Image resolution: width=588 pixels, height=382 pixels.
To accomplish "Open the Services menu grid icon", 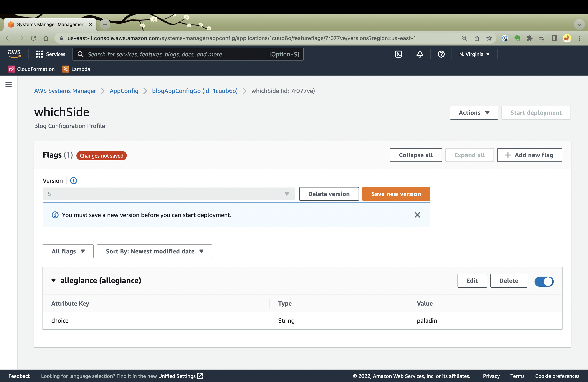I will point(39,54).
